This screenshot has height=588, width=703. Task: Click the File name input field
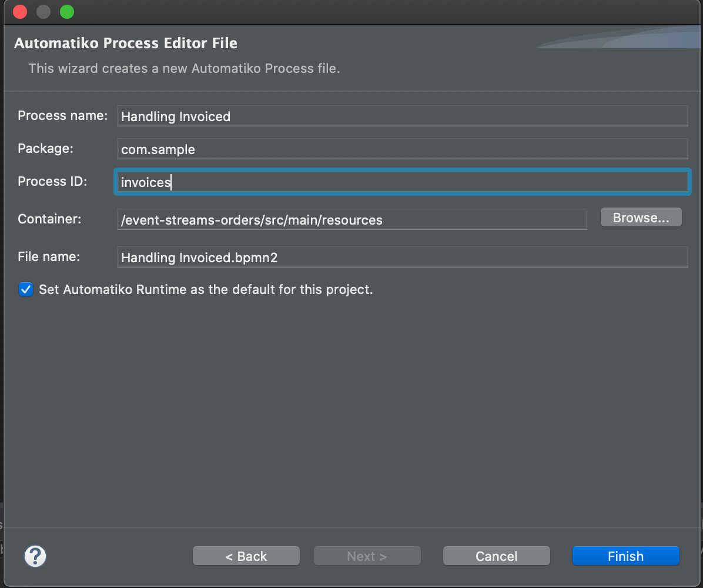click(402, 258)
